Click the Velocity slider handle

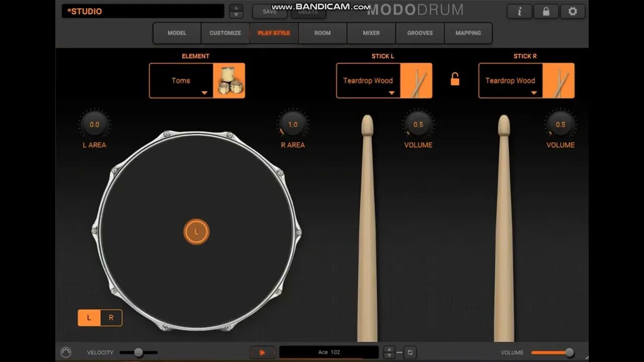coord(138,352)
